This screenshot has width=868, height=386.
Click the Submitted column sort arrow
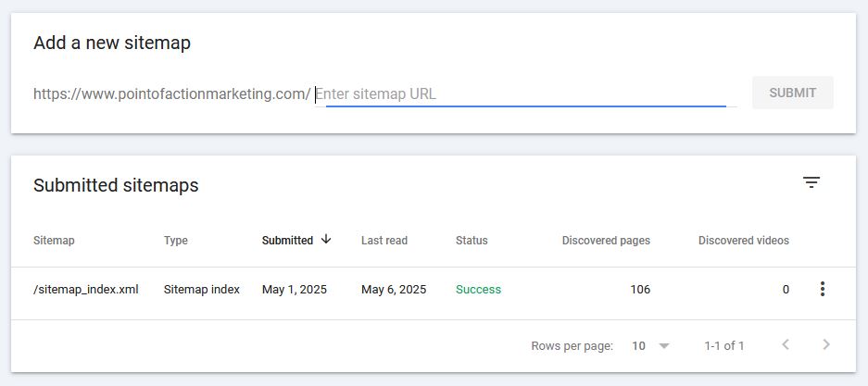[x=326, y=240]
